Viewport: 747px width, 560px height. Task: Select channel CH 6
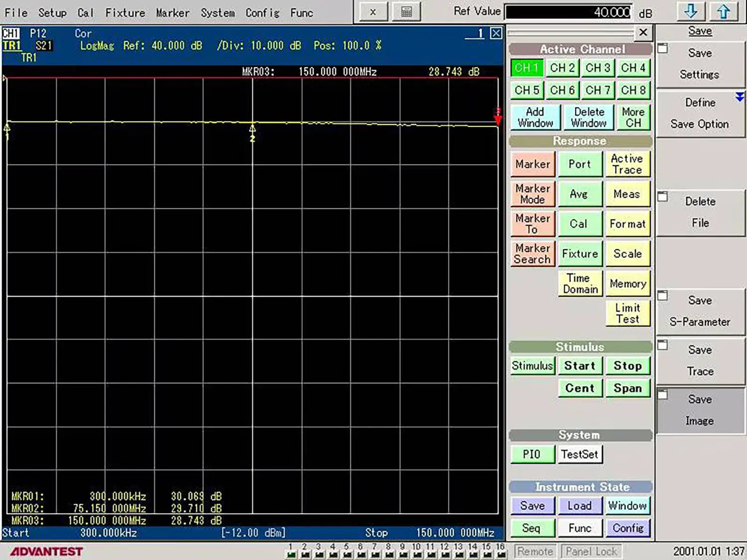coord(562,90)
